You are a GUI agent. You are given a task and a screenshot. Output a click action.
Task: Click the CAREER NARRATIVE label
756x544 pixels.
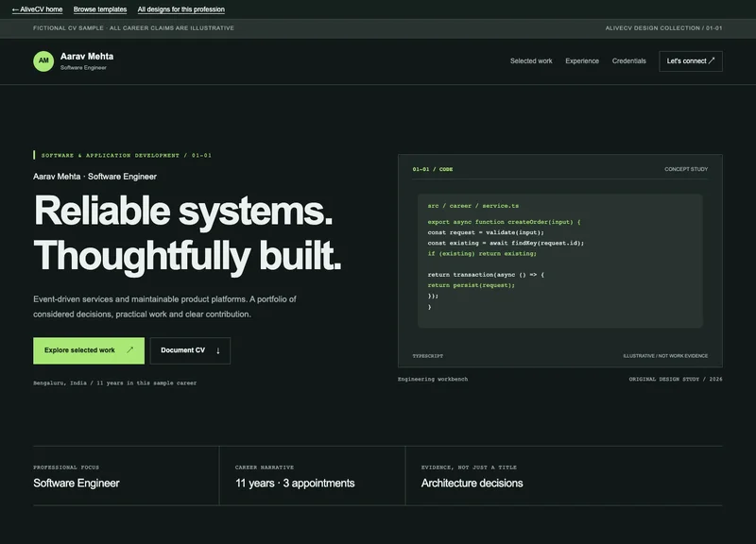265,467
